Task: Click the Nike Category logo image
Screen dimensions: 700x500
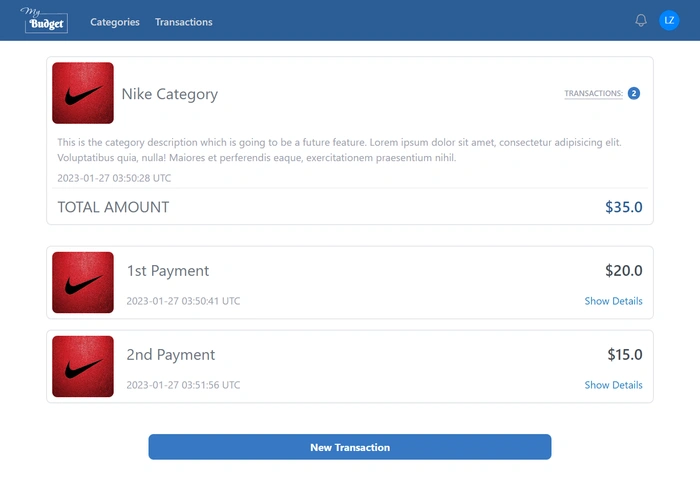Action: click(x=83, y=93)
